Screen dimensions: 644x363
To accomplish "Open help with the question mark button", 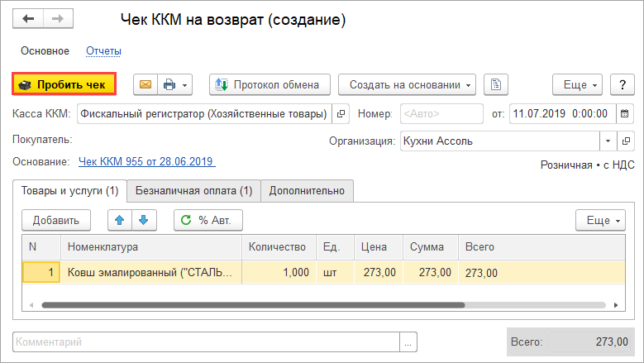I will tap(622, 84).
